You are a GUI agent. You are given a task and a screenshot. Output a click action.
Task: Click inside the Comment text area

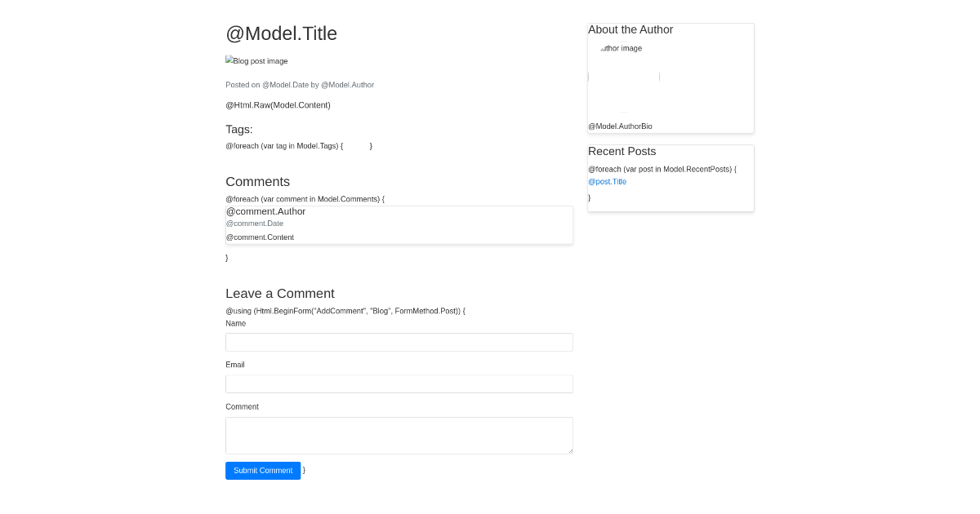(399, 435)
